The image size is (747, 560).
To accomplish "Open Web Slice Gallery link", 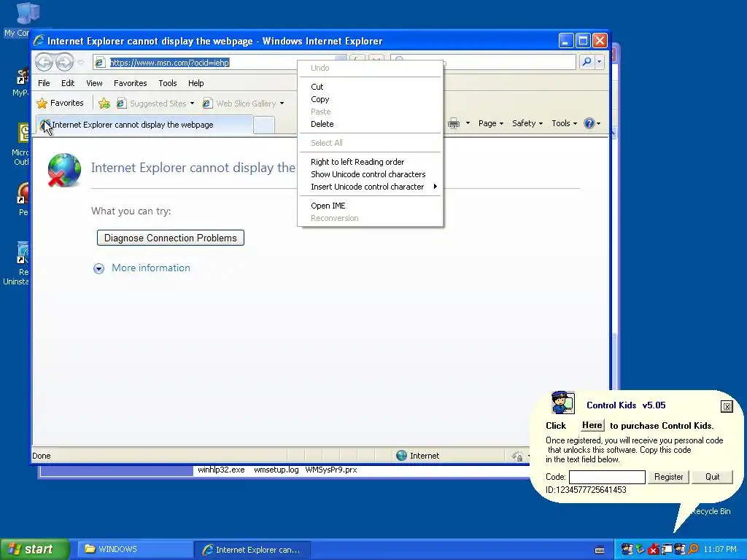I will (x=239, y=104).
